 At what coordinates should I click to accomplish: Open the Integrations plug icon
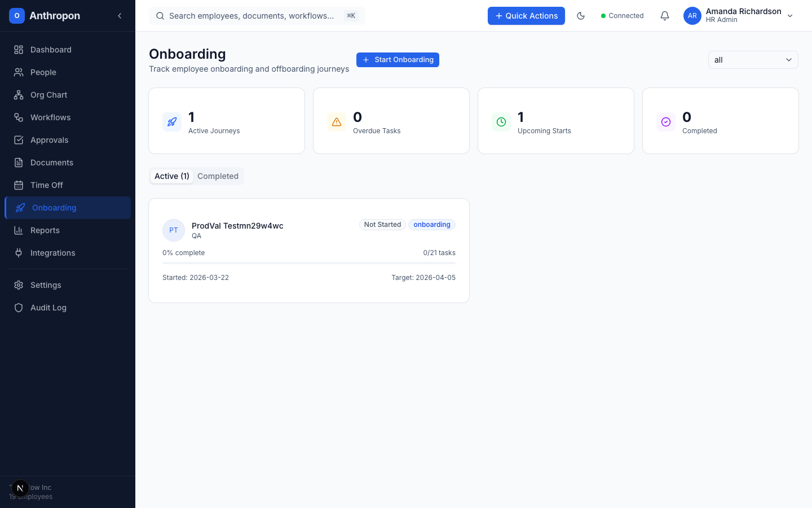19,253
